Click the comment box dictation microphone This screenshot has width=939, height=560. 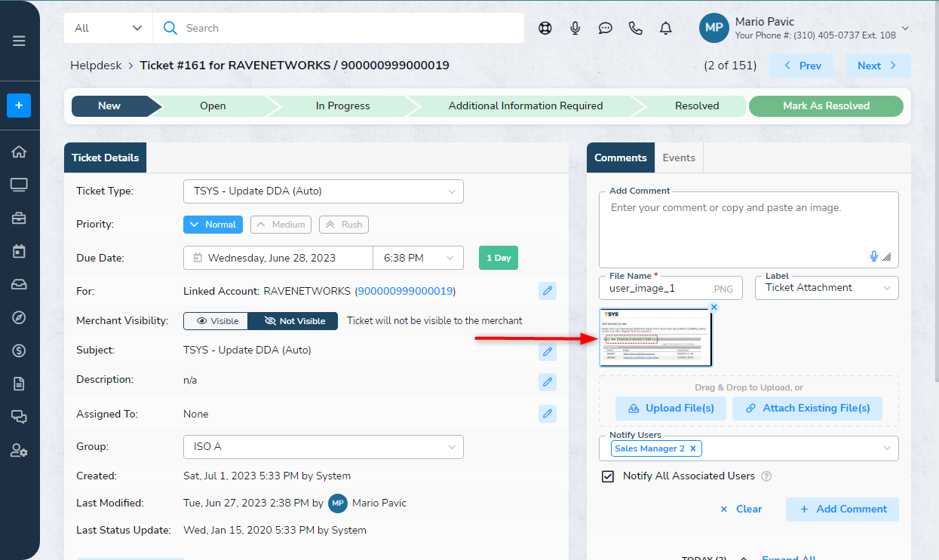tap(874, 256)
